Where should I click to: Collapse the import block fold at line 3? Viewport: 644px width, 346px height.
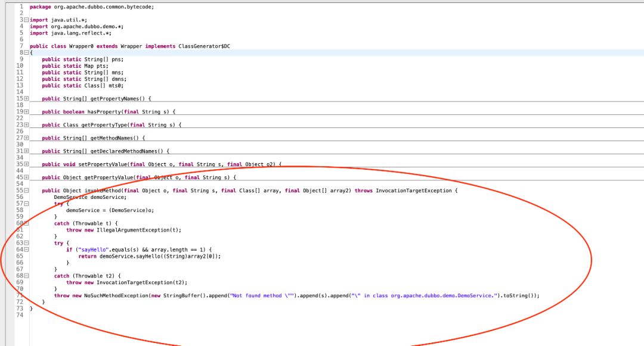click(x=26, y=20)
